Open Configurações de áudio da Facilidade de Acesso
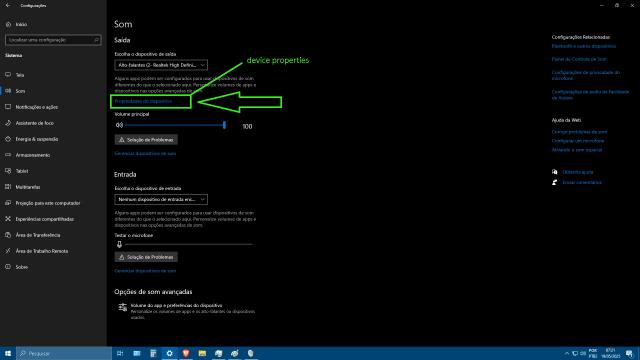Screen dimensions: 640x360 (590, 95)
